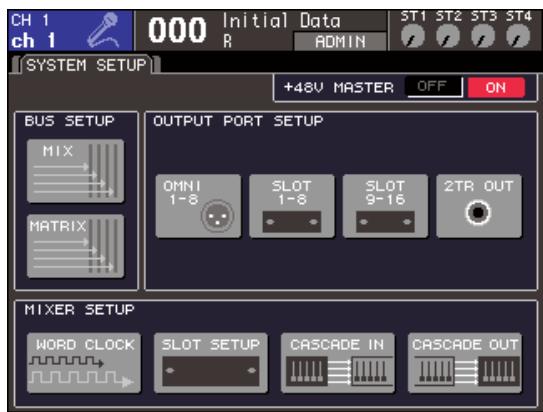
Task: Select the CH 1 channel display
Action: click(x=71, y=31)
